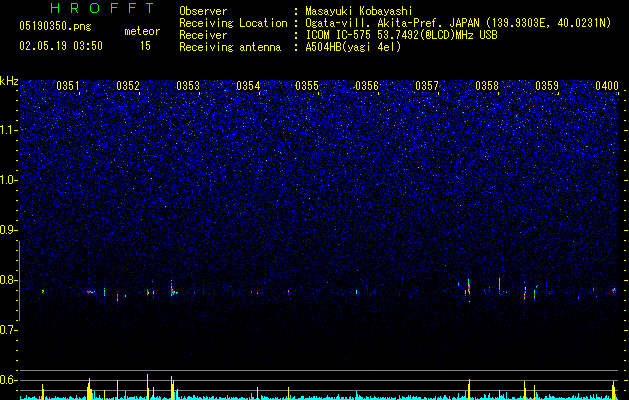
Task: Click the 0358 time marker
Action: click(487, 85)
